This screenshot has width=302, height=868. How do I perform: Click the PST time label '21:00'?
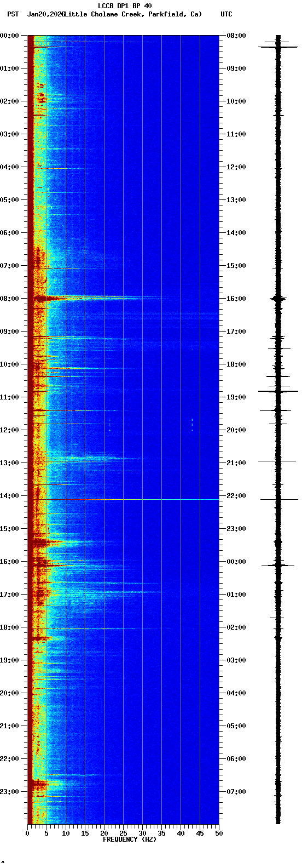9,726
